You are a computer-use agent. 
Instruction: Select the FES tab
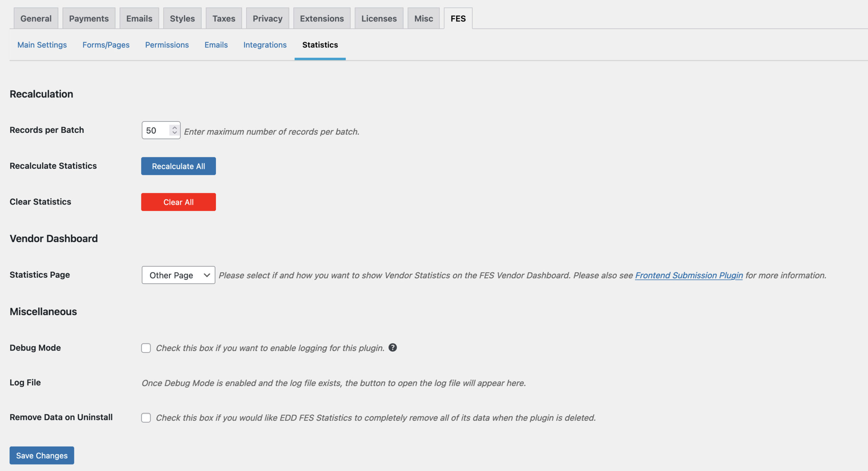click(458, 18)
